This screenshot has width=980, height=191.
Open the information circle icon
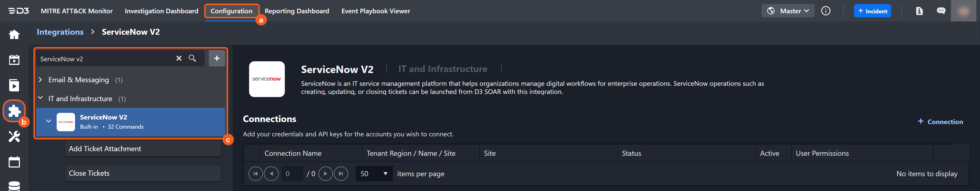[826, 11]
